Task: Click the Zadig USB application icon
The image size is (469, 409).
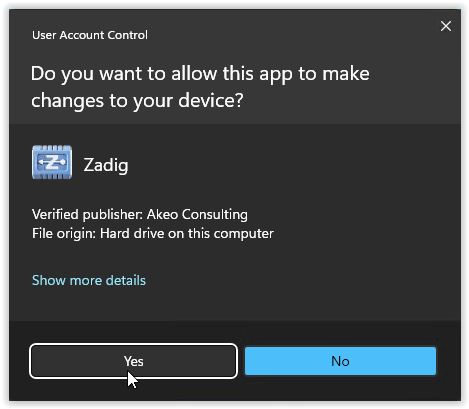Action: tap(52, 162)
